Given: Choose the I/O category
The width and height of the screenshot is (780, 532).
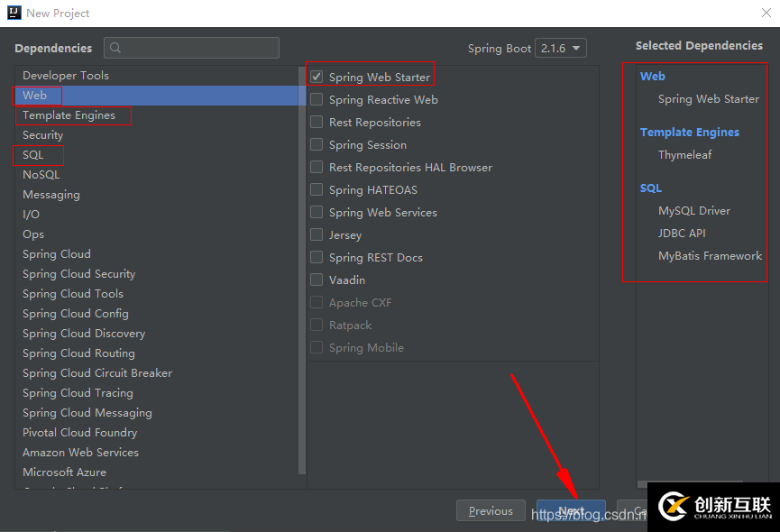Looking at the screenshot, I should point(157,215).
